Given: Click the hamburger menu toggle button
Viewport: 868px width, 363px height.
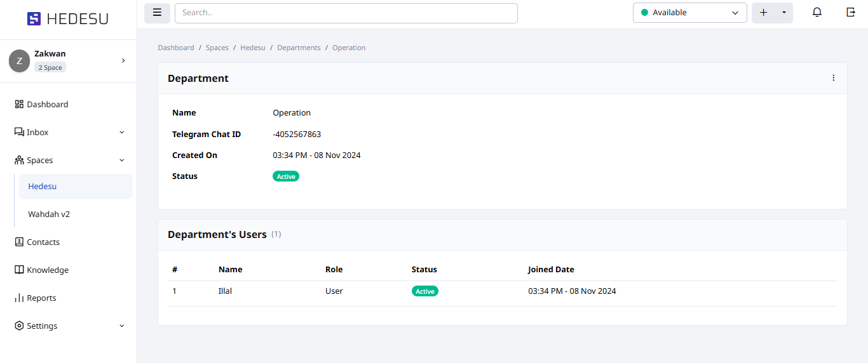Looking at the screenshot, I should point(157,13).
